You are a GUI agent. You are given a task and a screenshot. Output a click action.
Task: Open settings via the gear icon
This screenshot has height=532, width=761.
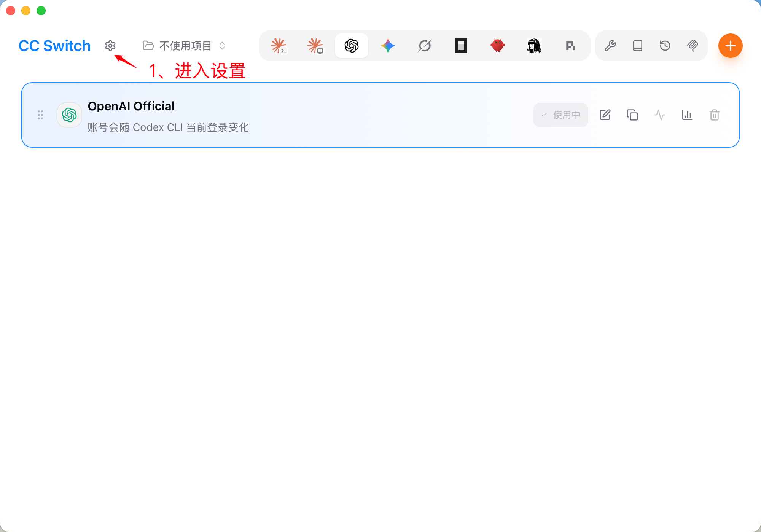tap(110, 46)
